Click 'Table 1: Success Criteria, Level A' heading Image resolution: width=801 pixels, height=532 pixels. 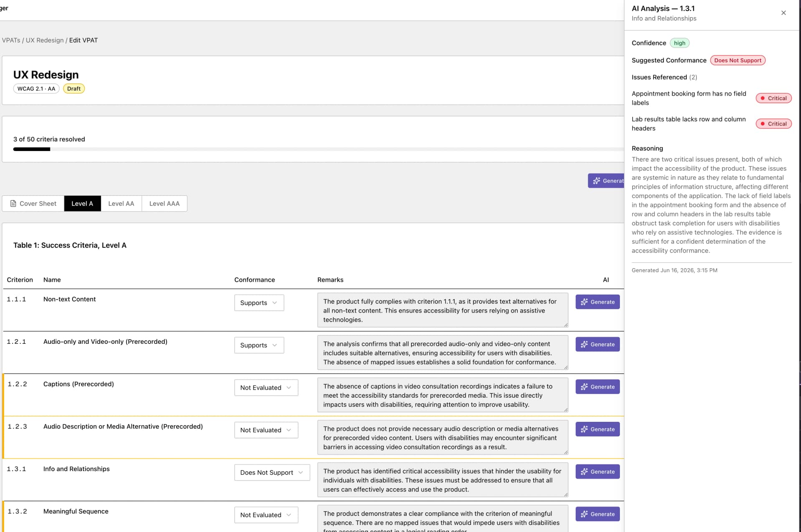click(70, 245)
